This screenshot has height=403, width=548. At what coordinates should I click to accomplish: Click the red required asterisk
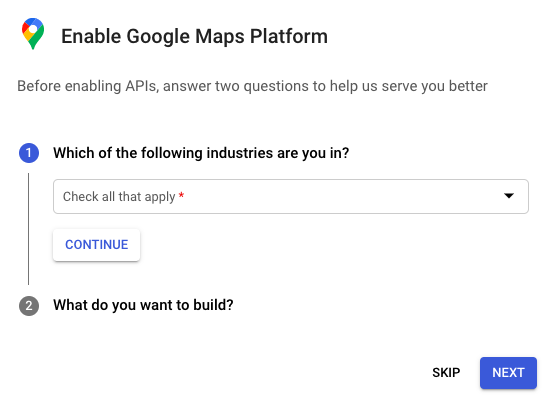click(181, 195)
